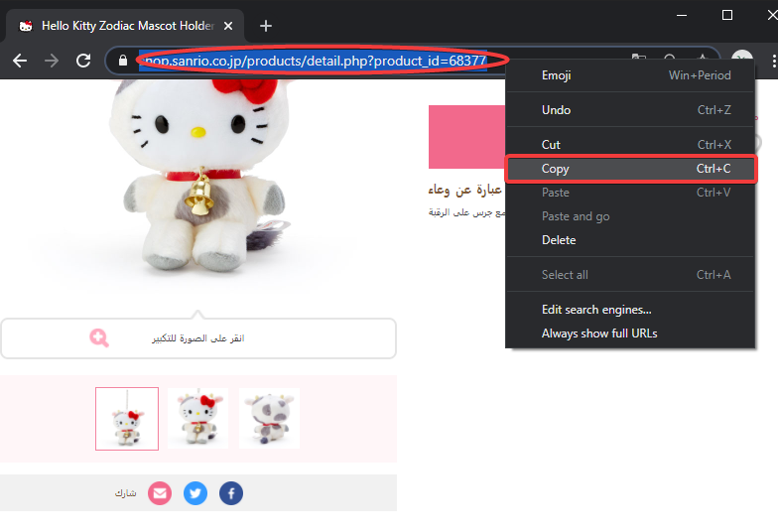The height and width of the screenshot is (532, 778).
Task: Open Chrome three-dot menu
Action: click(773, 61)
